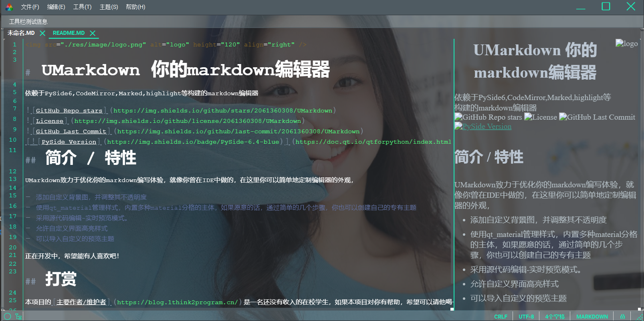The width and height of the screenshot is (644, 321).
Task: Click the 正在开发中 line in editor
Action: click(72, 256)
